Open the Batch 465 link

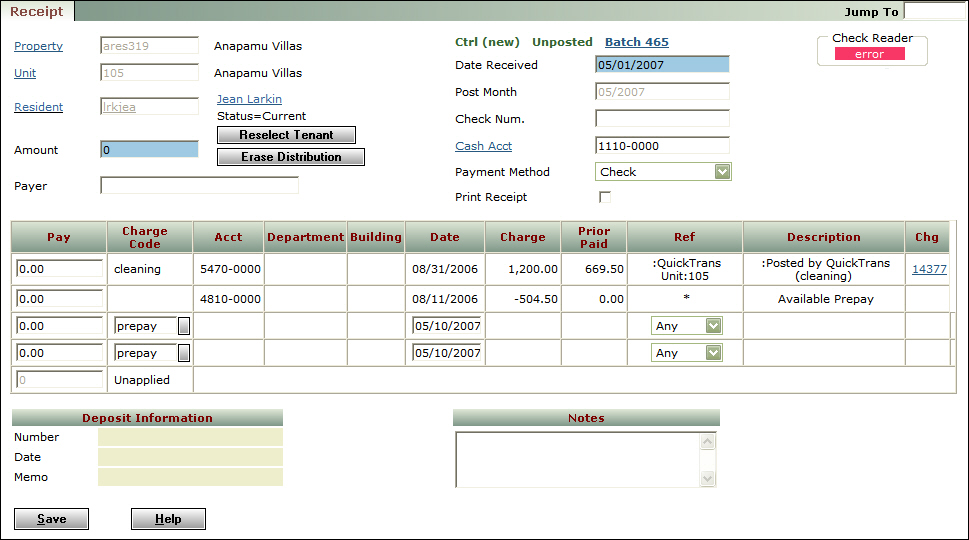[637, 42]
